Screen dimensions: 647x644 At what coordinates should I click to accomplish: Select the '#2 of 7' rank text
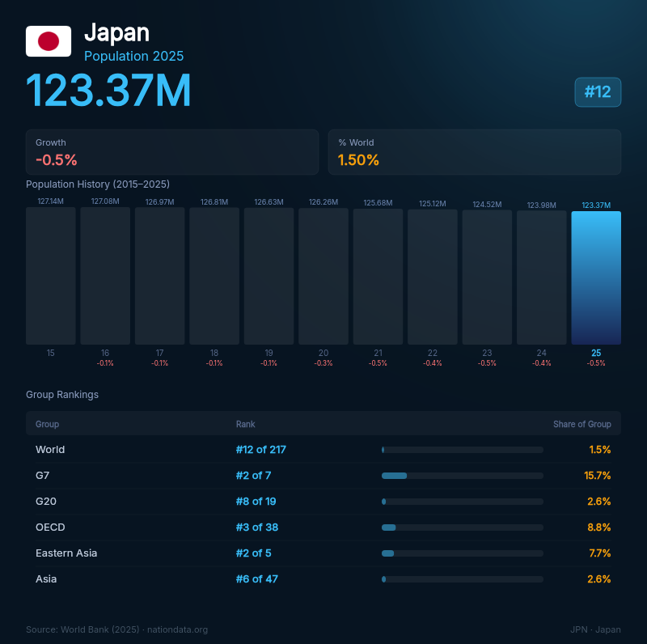pos(253,476)
